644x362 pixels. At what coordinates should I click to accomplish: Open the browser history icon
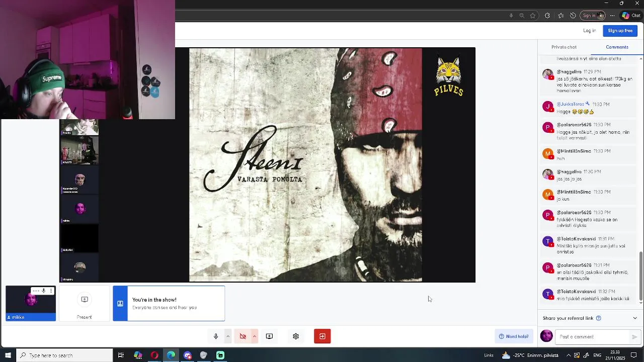(x=573, y=16)
